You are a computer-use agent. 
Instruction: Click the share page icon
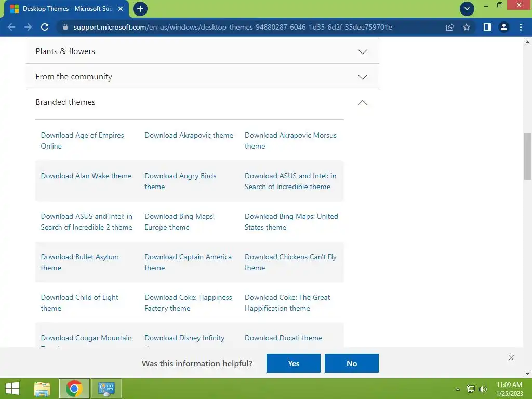pos(450,27)
